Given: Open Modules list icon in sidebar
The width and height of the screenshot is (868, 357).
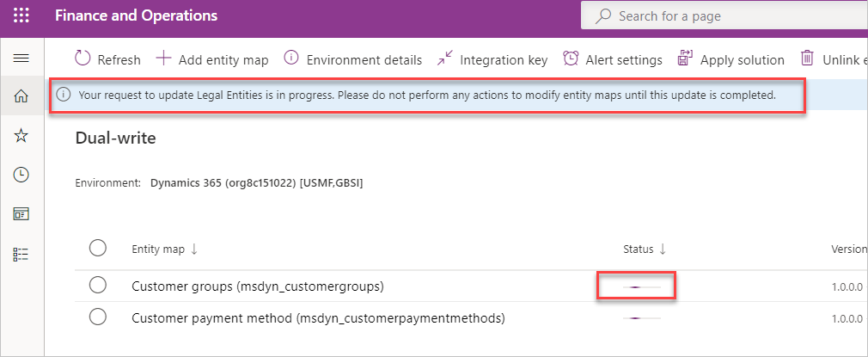Looking at the screenshot, I should click(x=21, y=255).
